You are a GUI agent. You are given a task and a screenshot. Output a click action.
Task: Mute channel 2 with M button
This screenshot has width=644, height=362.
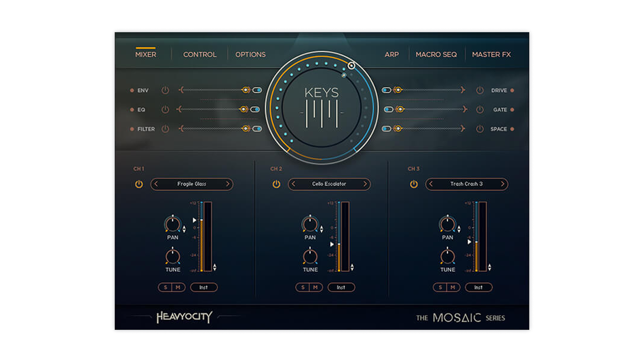(x=315, y=287)
